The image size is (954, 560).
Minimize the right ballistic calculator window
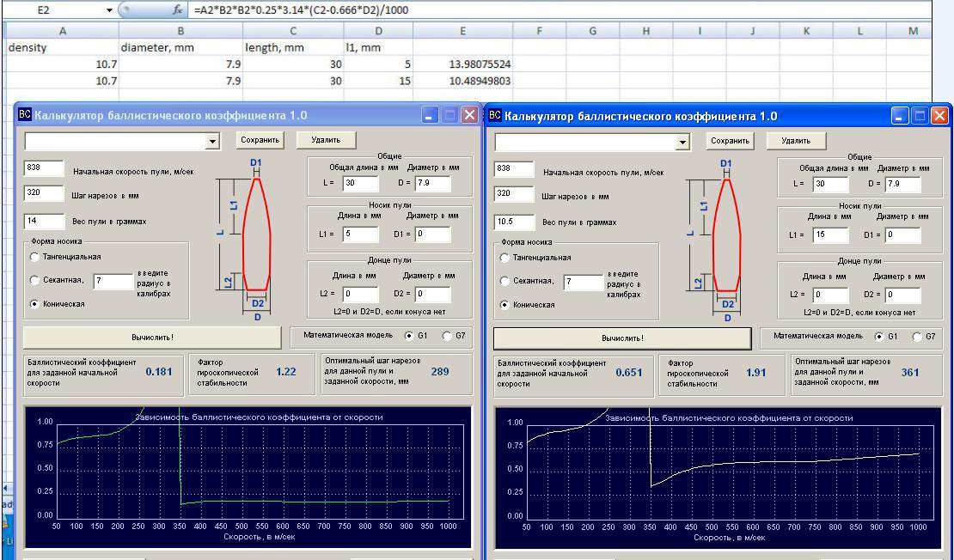900,116
